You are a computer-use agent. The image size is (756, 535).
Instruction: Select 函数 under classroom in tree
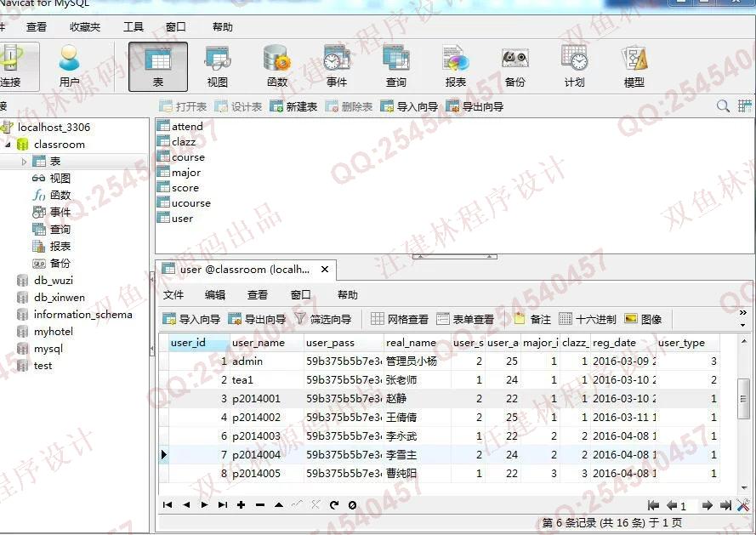click(60, 196)
